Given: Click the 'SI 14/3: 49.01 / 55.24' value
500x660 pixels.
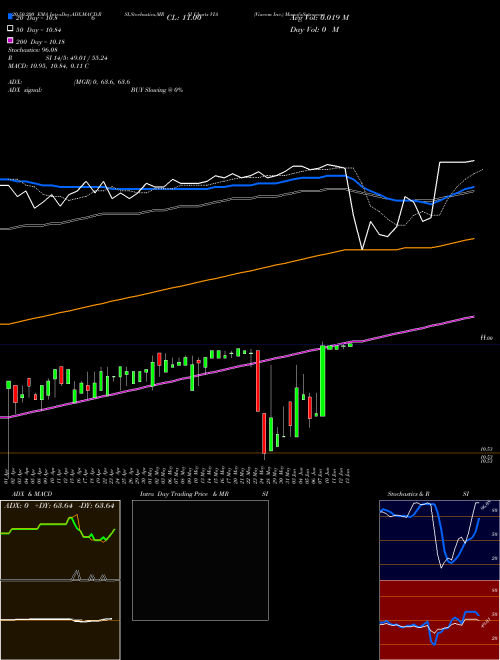Looking at the screenshot, I should [x=77, y=58].
